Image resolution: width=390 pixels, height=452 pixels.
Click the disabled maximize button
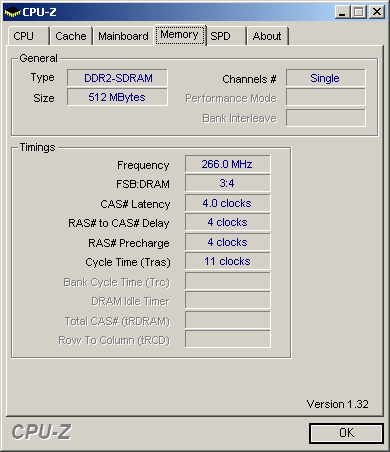(359, 12)
